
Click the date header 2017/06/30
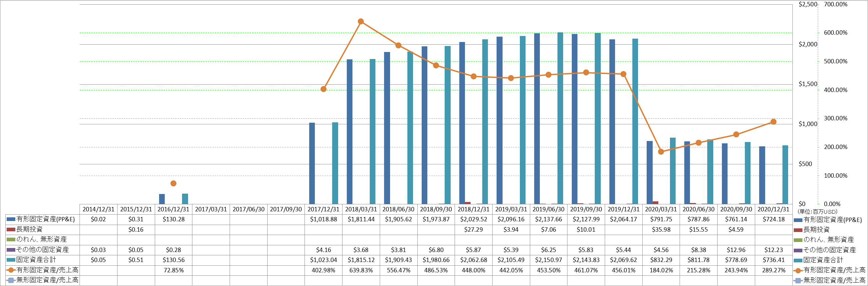(x=248, y=209)
